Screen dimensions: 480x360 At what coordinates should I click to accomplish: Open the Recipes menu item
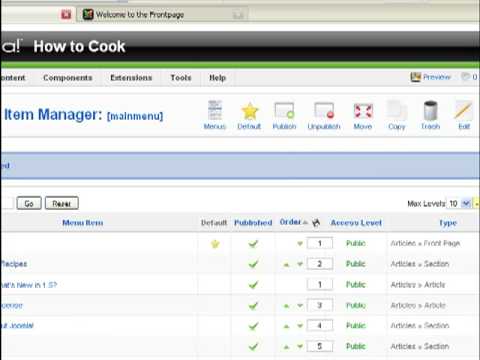(x=14, y=264)
